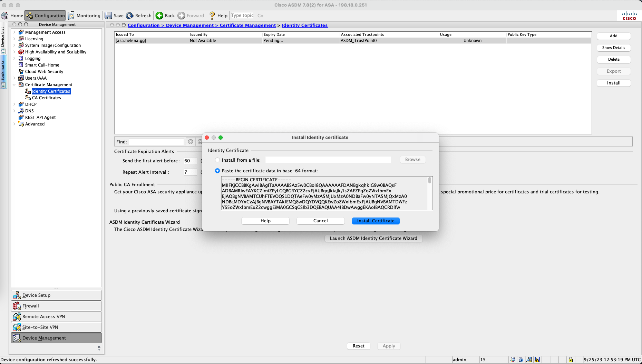
Task: Switch to the Monitoring tab
Action: pyautogui.click(x=84, y=16)
